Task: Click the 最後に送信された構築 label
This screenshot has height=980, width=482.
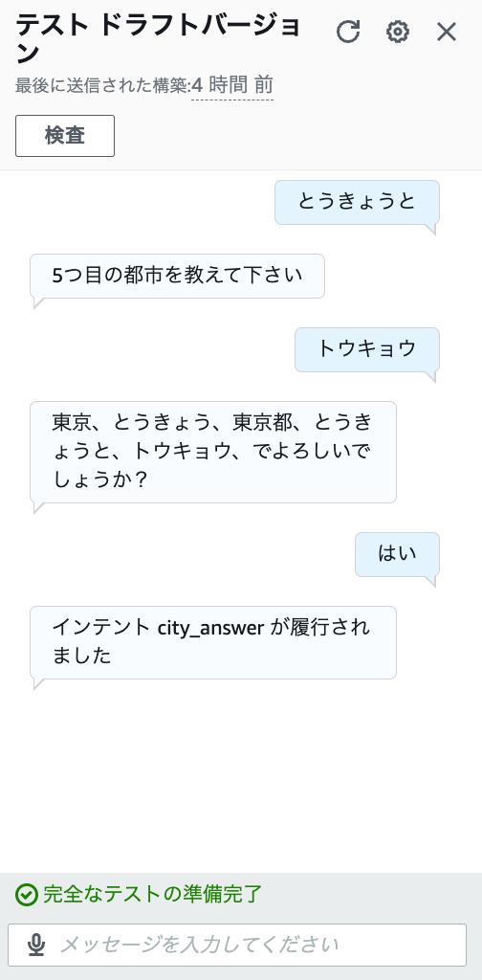Action: [100, 85]
